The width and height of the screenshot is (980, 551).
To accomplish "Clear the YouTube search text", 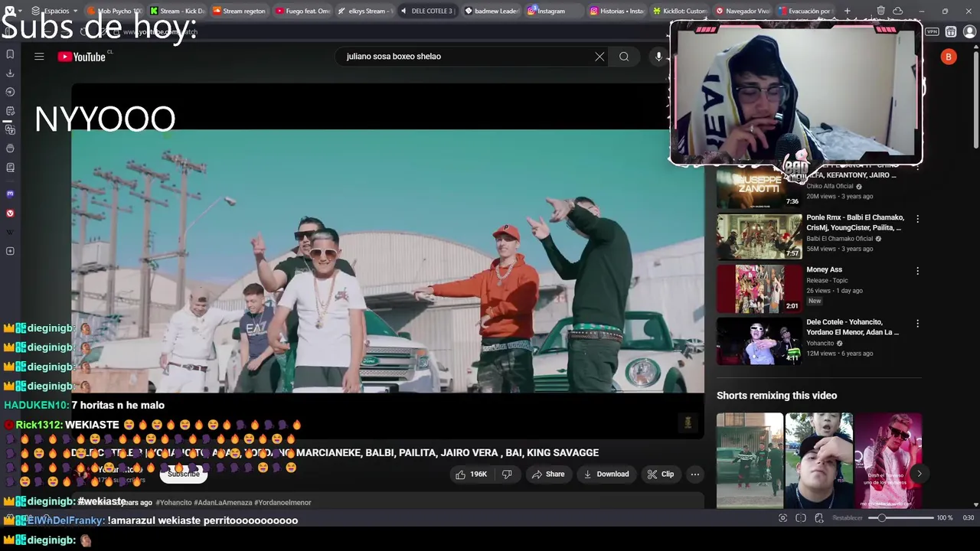I will click(x=599, y=57).
